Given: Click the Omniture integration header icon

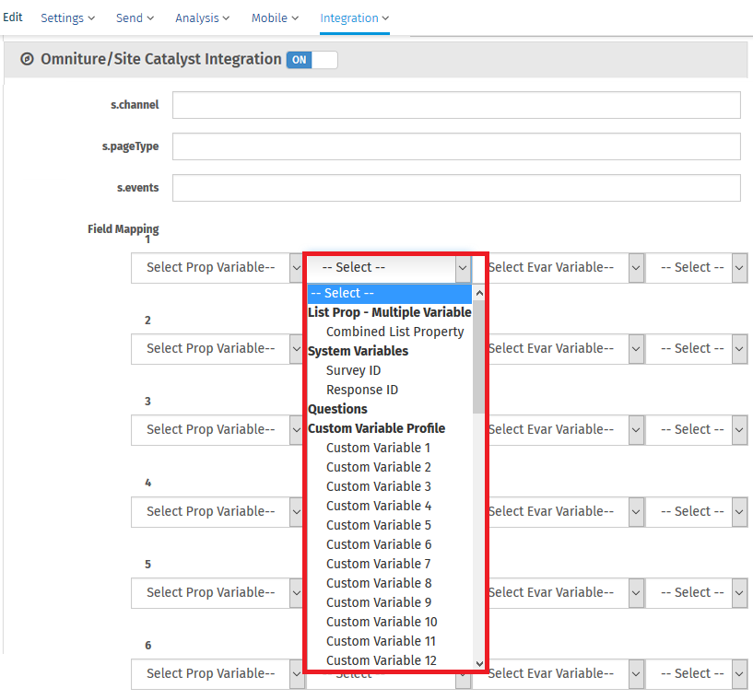Looking at the screenshot, I should [27, 60].
